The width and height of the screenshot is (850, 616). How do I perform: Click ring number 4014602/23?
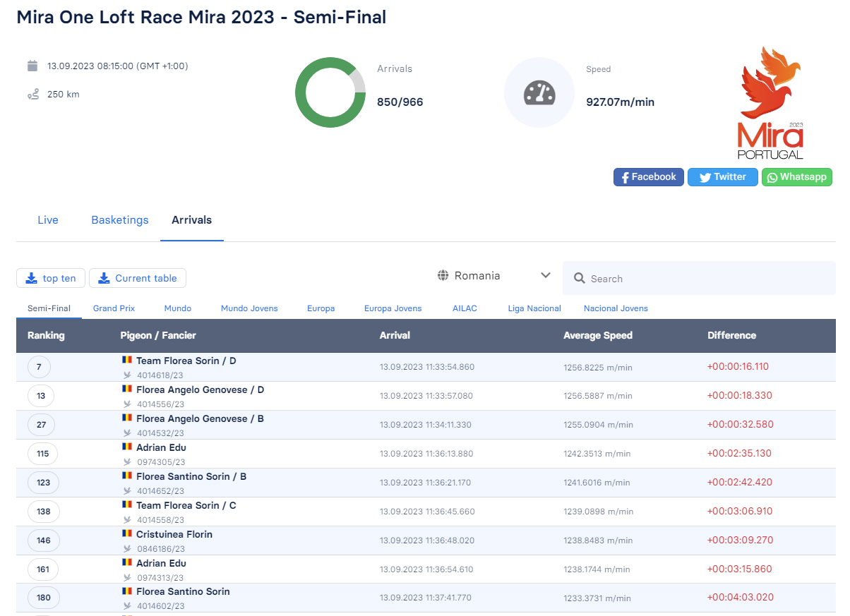tap(161, 606)
